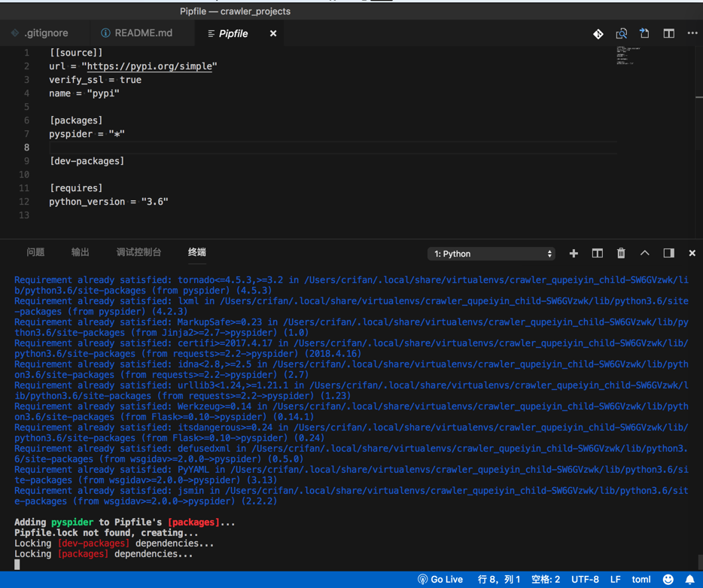Click the "Adding pyspider to Pipfile's" terminal line
Image resolution: width=703 pixels, height=588 pixels.
coord(125,522)
